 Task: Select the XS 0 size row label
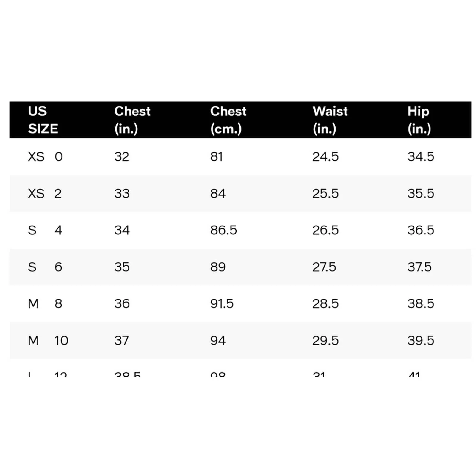(x=45, y=156)
